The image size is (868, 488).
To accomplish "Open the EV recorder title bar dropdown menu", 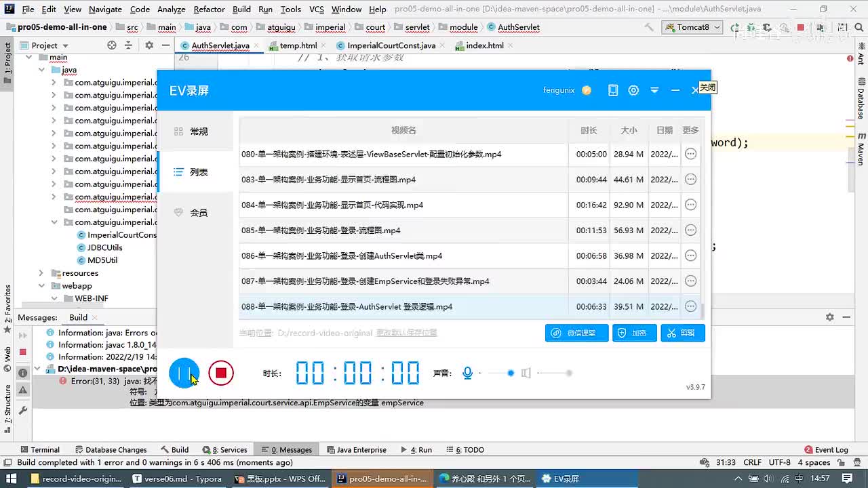I will [x=654, y=90].
